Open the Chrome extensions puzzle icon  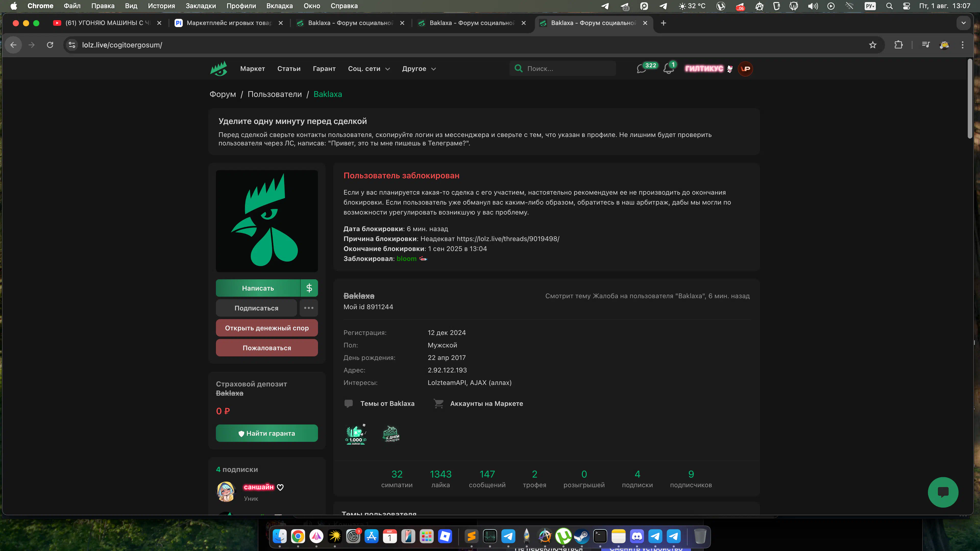tap(898, 45)
